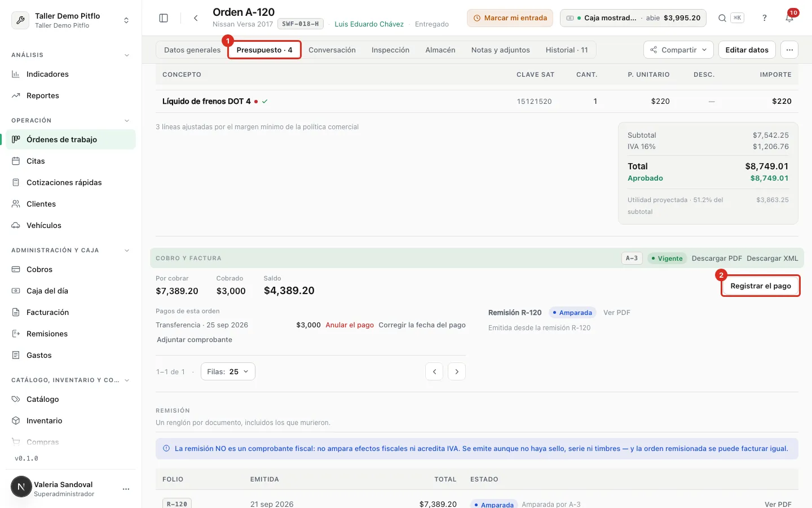The width and height of the screenshot is (812, 508).
Task: Switch to the Conversación tab
Action: tap(332, 50)
